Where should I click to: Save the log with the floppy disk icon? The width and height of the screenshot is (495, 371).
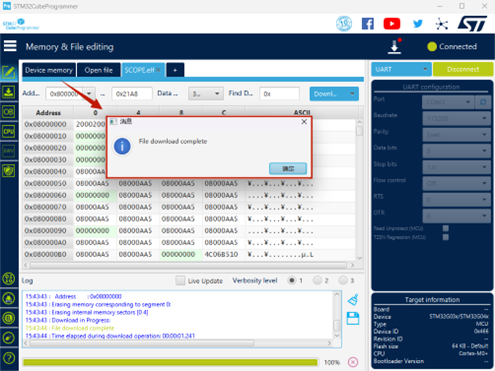[353, 318]
